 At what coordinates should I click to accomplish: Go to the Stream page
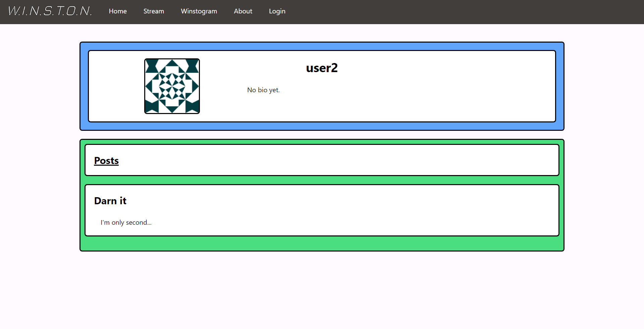[154, 11]
